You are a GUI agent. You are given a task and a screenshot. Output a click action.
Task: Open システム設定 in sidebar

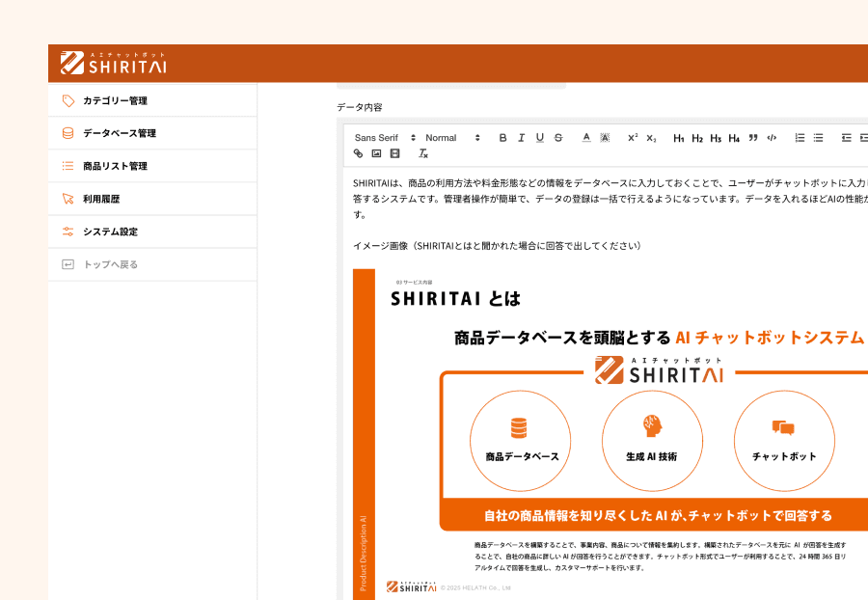click(x=152, y=232)
